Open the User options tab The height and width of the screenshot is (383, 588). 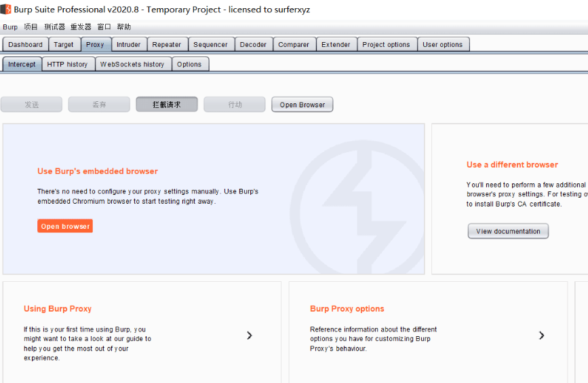coord(442,44)
